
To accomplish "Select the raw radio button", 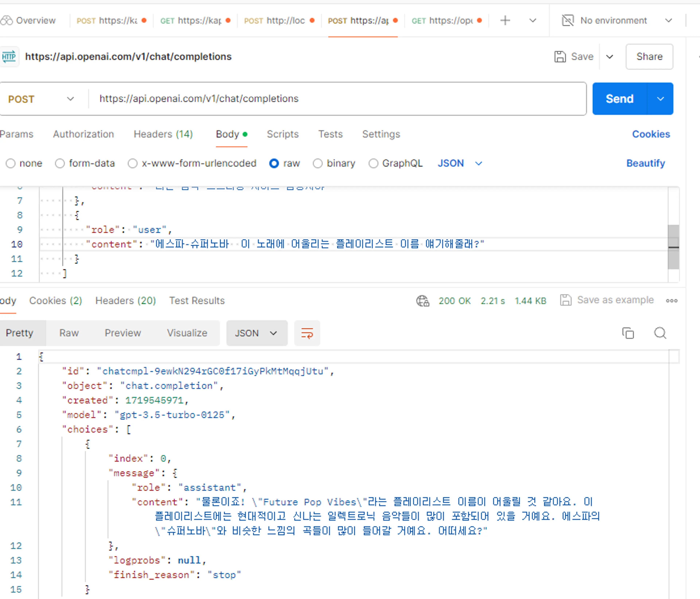I will coord(274,164).
